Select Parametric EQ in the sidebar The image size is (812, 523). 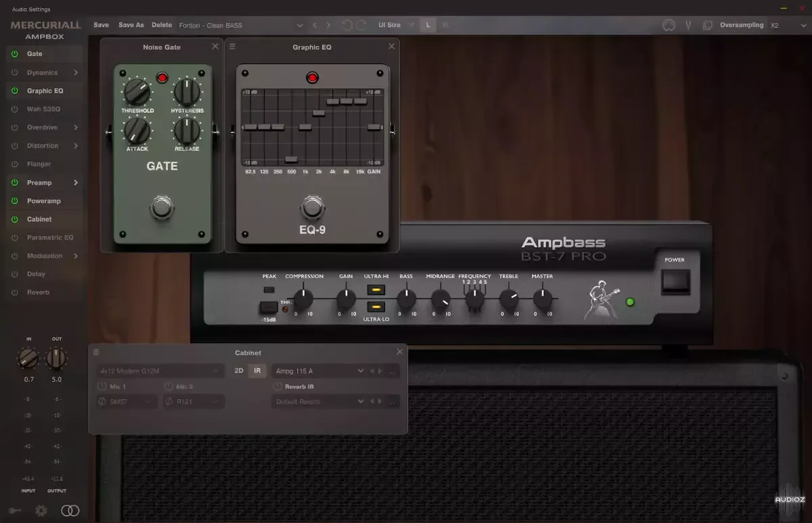(50, 237)
